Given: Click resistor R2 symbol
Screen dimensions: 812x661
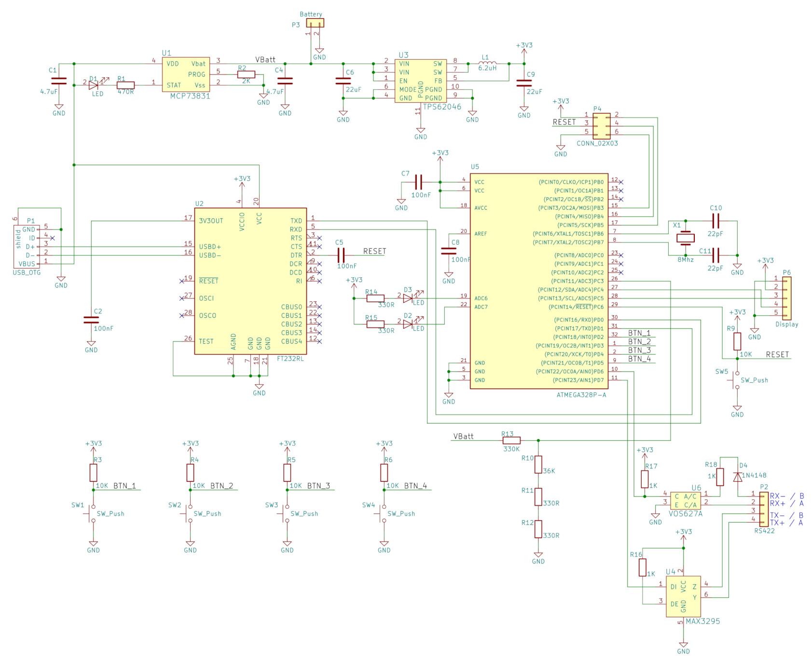Looking at the screenshot, I should point(246,75).
